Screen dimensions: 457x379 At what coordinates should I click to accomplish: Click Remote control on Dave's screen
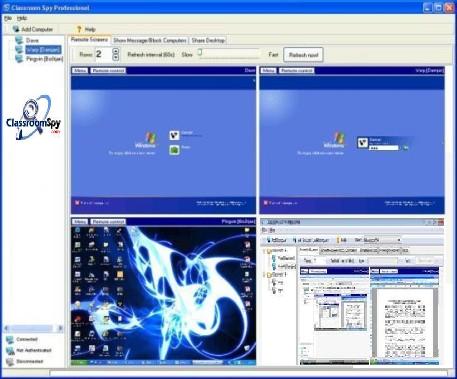click(108, 71)
